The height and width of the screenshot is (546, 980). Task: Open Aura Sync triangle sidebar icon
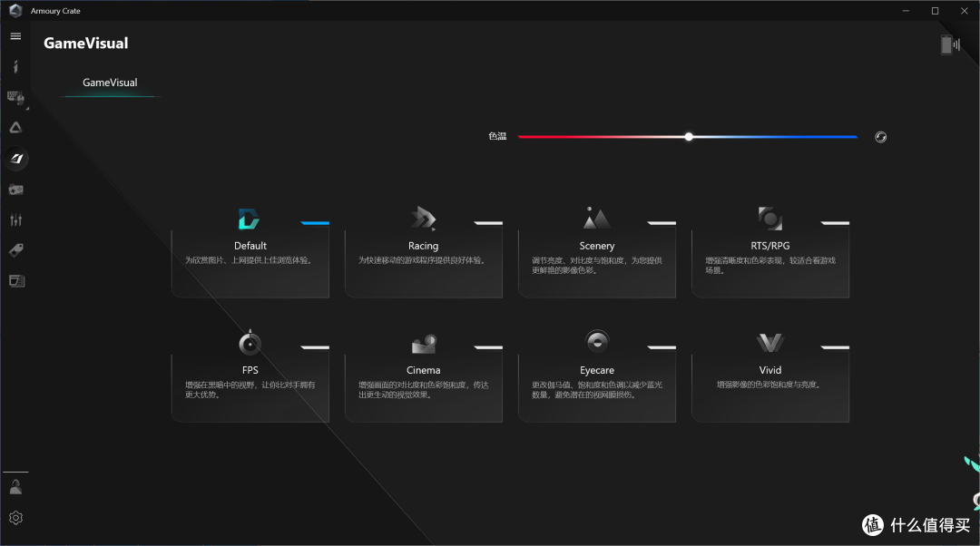(x=15, y=128)
